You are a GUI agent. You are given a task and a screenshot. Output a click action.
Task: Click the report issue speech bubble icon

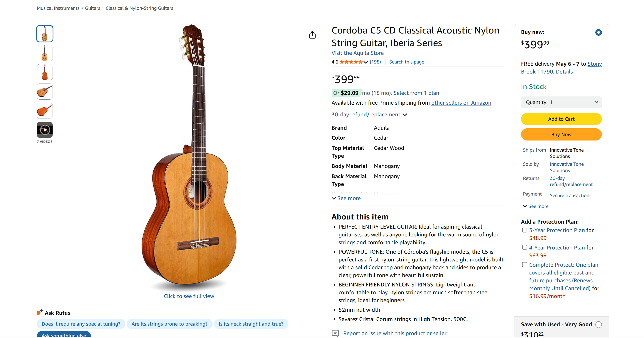(x=335, y=333)
